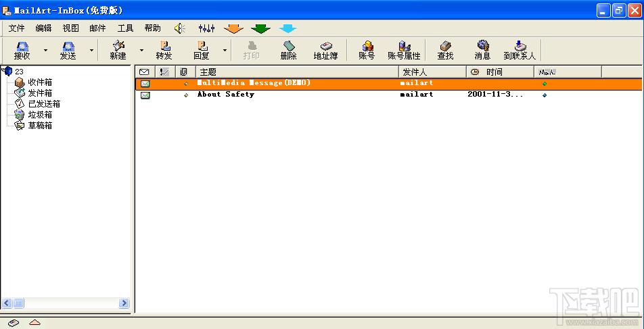Viewport: 644px width, 329px height.
Task: Open the 编辑 menu
Action: point(43,28)
